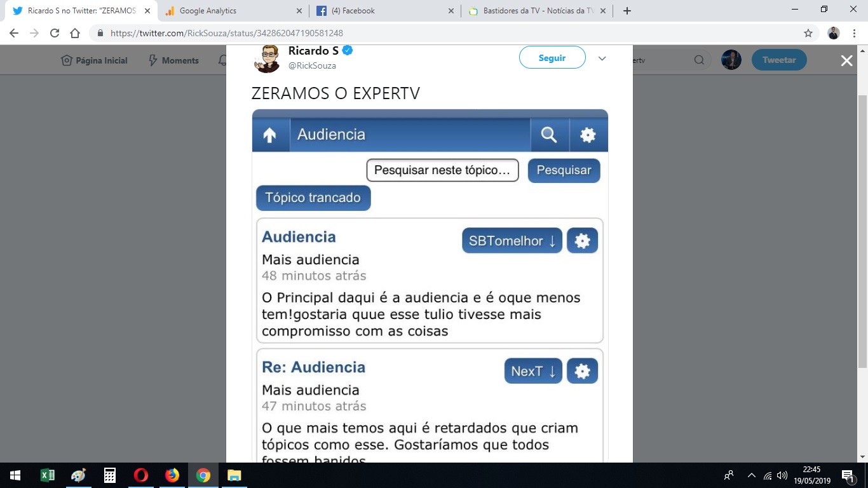Close the tweet overlay with X
This screenshot has width=868, height=488.
pyautogui.click(x=846, y=60)
